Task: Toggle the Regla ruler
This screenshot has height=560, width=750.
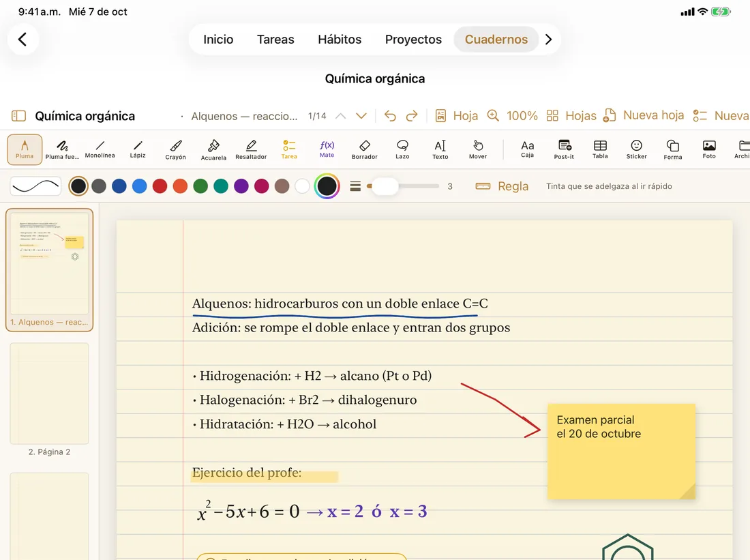Action: pyautogui.click(x=502, y=186)
